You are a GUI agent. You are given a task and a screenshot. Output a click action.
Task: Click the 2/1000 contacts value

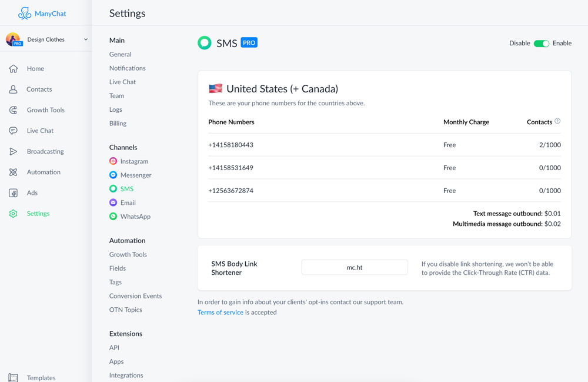[x=550, y=145]
